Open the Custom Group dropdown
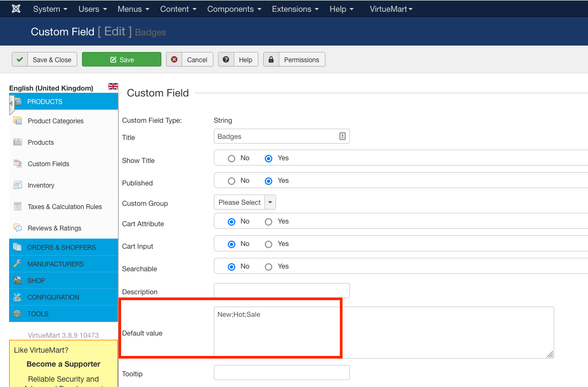This screenshot has height=387, width=588. 244,202
